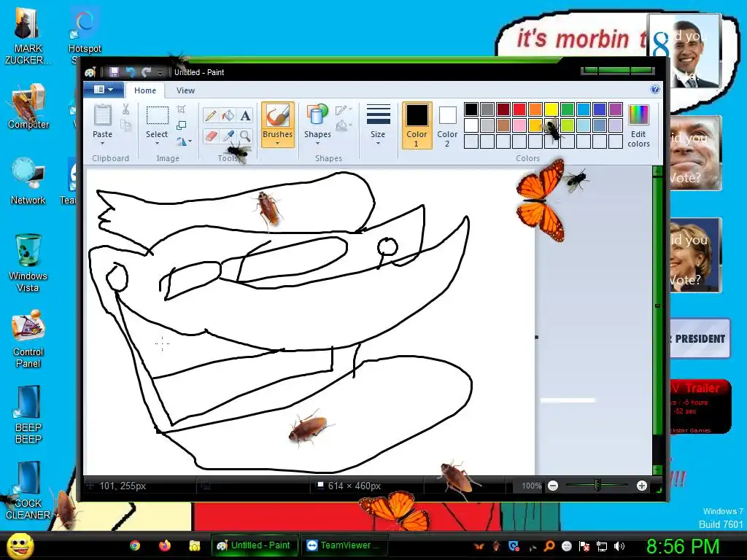747x560 pixels.
Task: Click the Shapes gallery icon
Action: pyautogui.click(x=317, y=116)
